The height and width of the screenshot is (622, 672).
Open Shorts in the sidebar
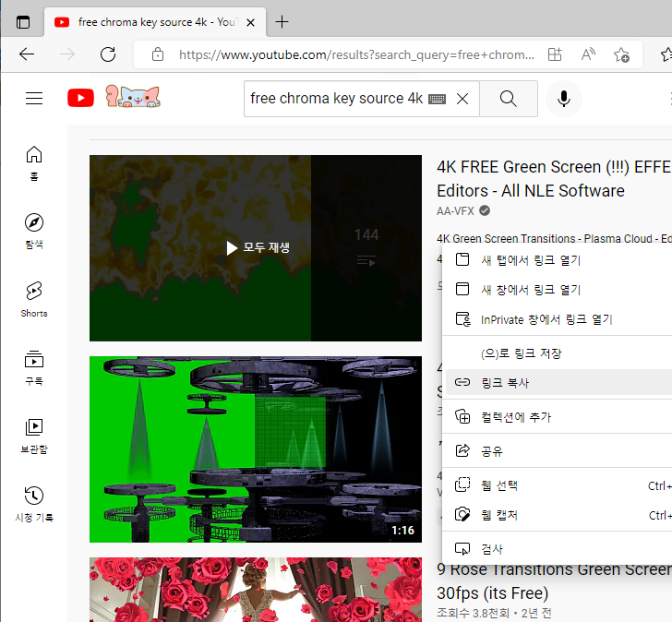click(x=34, y=299)
